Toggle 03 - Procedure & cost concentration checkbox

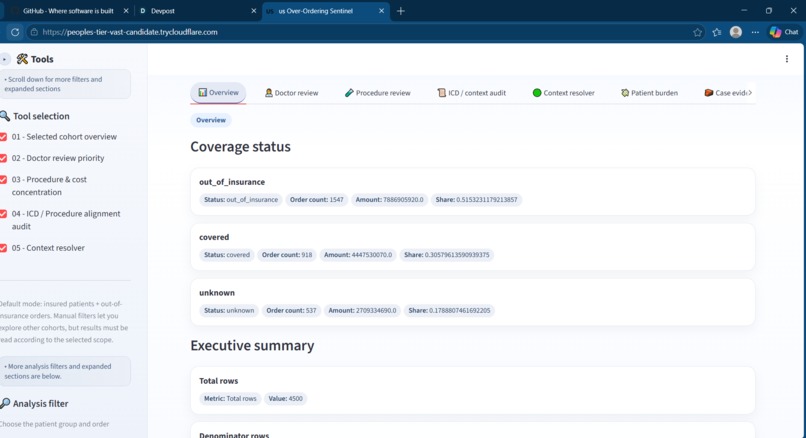3,179
